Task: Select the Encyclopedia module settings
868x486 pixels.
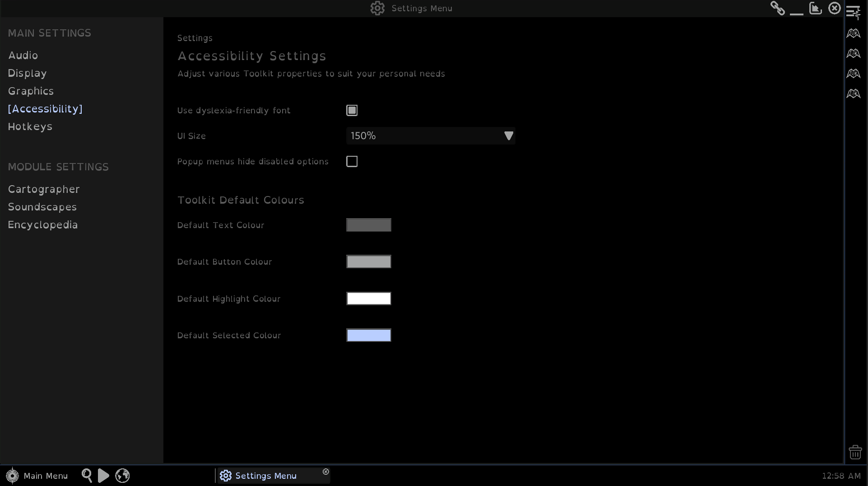Action: [43, 225]
